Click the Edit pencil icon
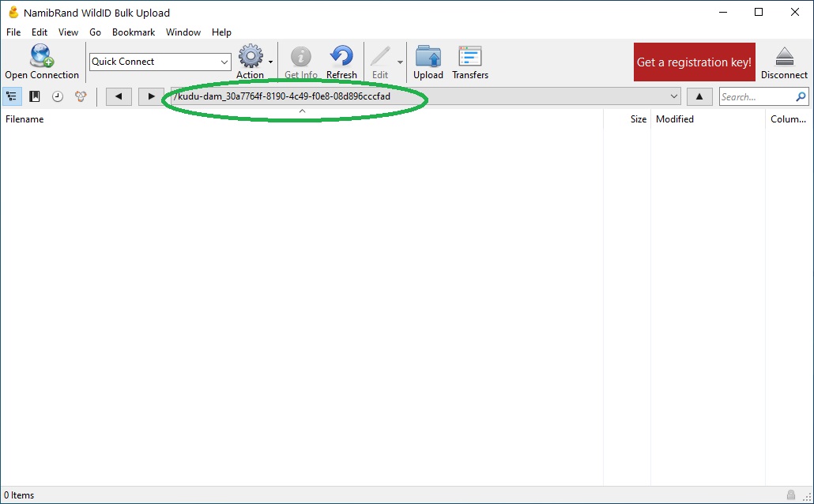Image resolution: width=814 pixels, height=504 pixels. 380,57
